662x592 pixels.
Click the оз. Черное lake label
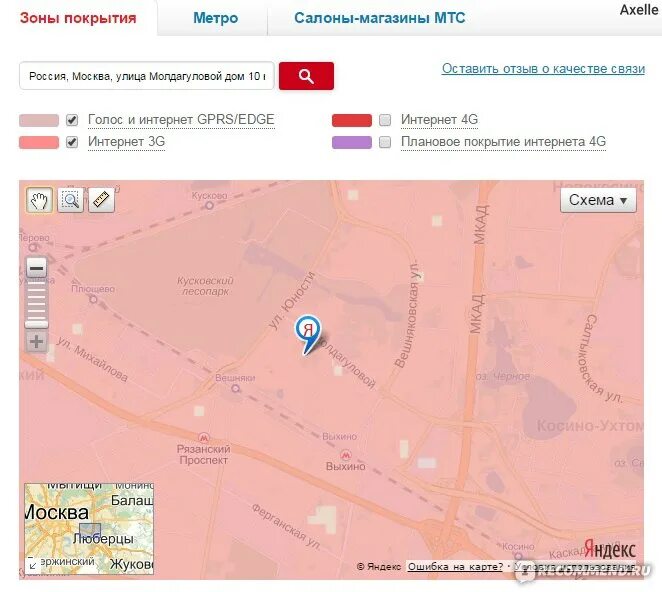pos(502,376)
